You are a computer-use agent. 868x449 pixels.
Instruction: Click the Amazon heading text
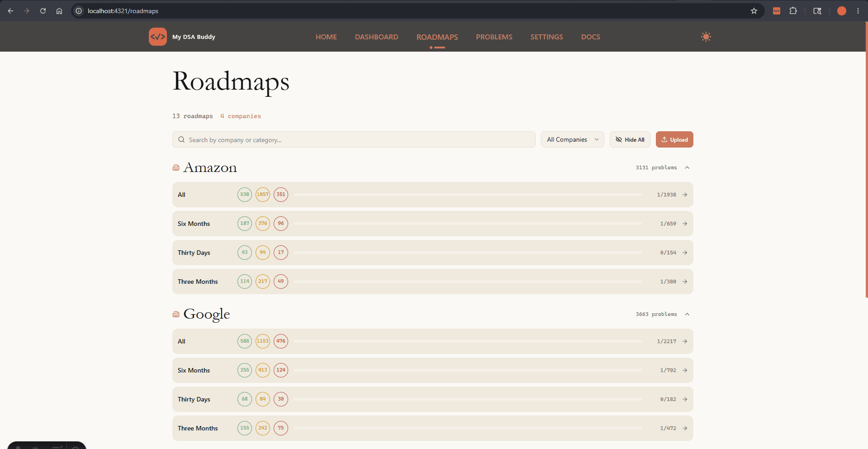pos(210,167)
